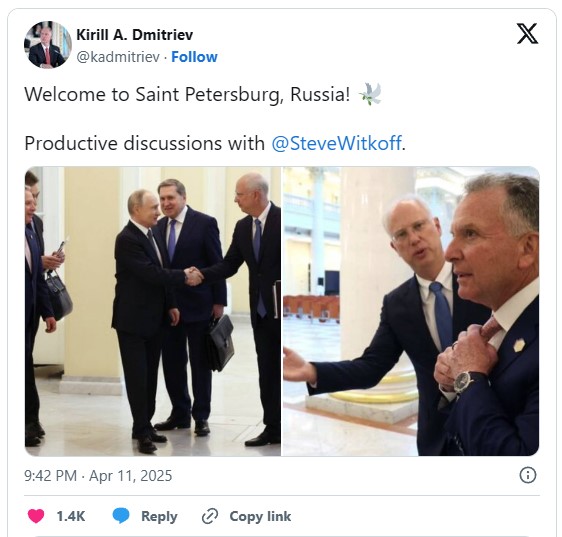Click the 'Welcome to Saint Petersburg, Russia!' text
Image resolution: width=562 pixels, height=537 pixels.
click(x=187, y=95)
